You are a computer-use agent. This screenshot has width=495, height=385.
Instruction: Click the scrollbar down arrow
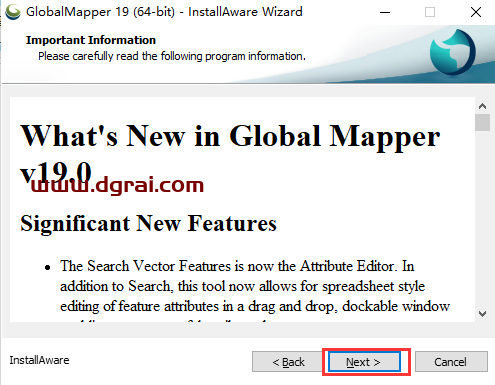click(482, 314)
